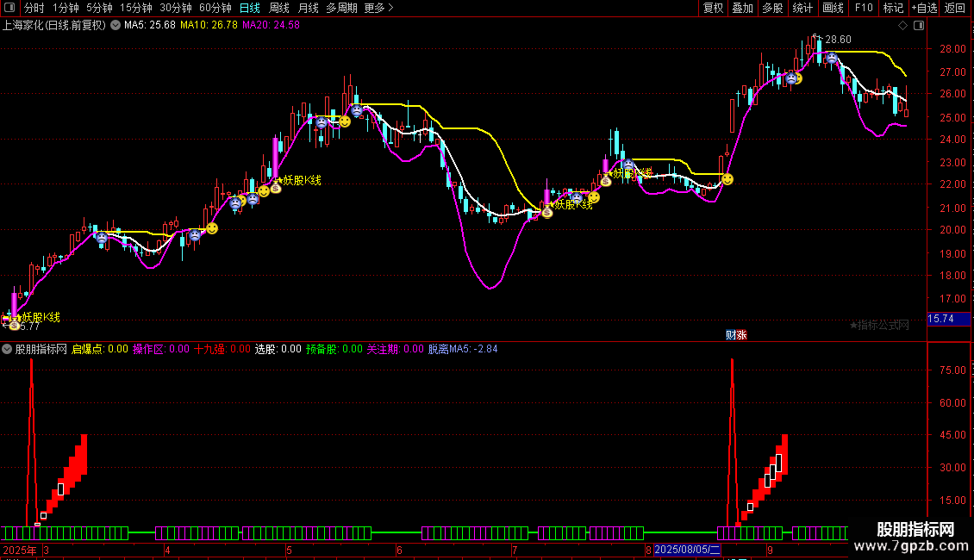Click the 脱离MA5 indicator value
Screen dimensions: 974x560
click(x=463, y=349)
